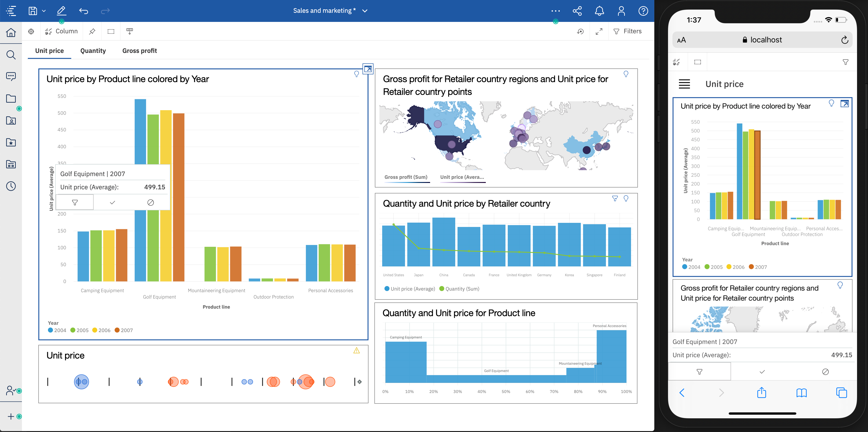This screenshot has height=432, width=868.
Task: Click the fullscreen expand arrows icon
Action: coord(599,31)
